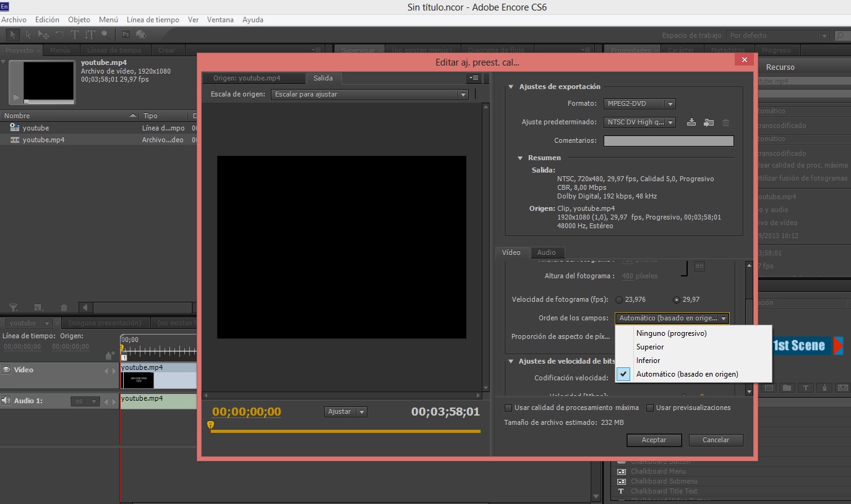Select the Move tool with crosshair
Viewport: 851px width, 504px height.
coord(44,35)
